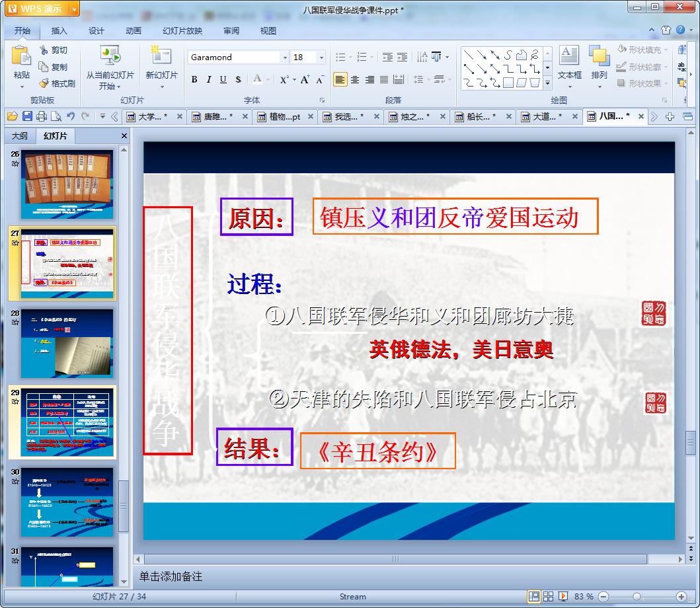Click the decrease indent icon

click(387, 57)
